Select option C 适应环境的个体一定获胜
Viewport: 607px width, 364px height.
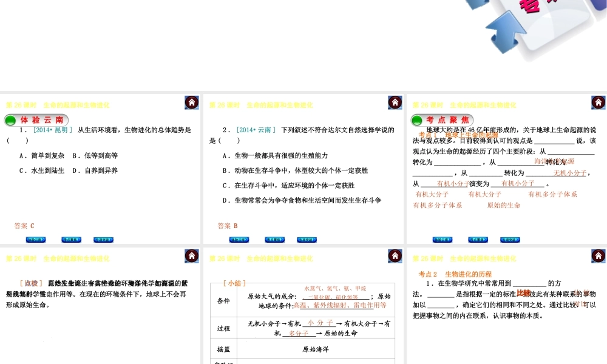pyautogui.click(x=288, y=186)
